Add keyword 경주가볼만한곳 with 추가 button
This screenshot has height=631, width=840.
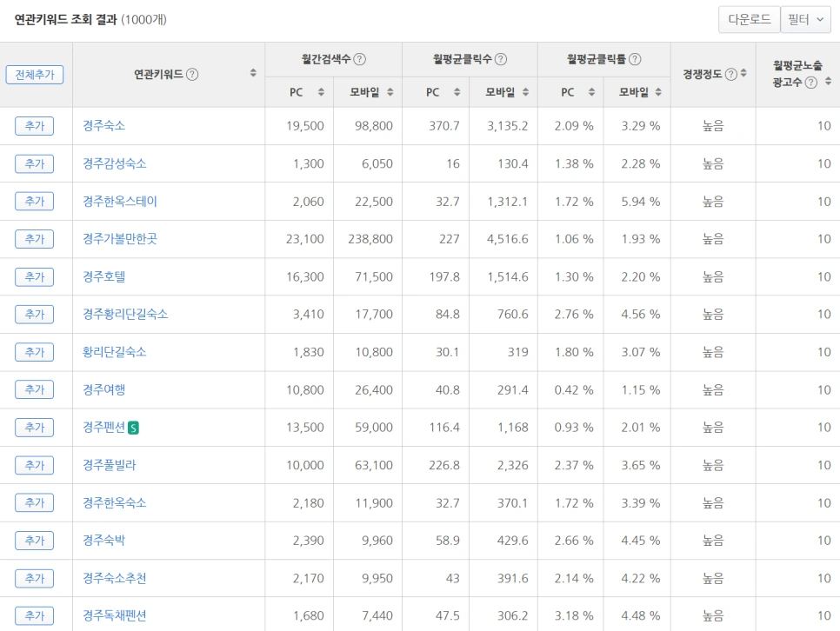(x=34, y=239)
